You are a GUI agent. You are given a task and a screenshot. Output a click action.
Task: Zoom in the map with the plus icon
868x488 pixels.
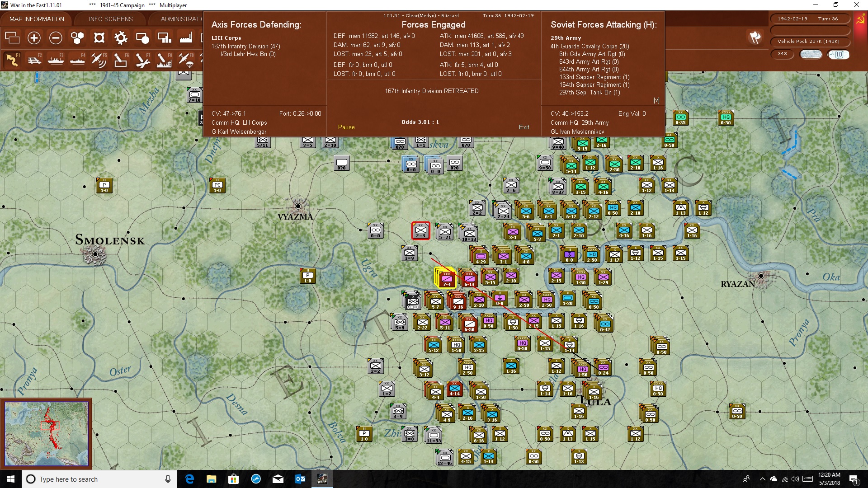(34, 38)
